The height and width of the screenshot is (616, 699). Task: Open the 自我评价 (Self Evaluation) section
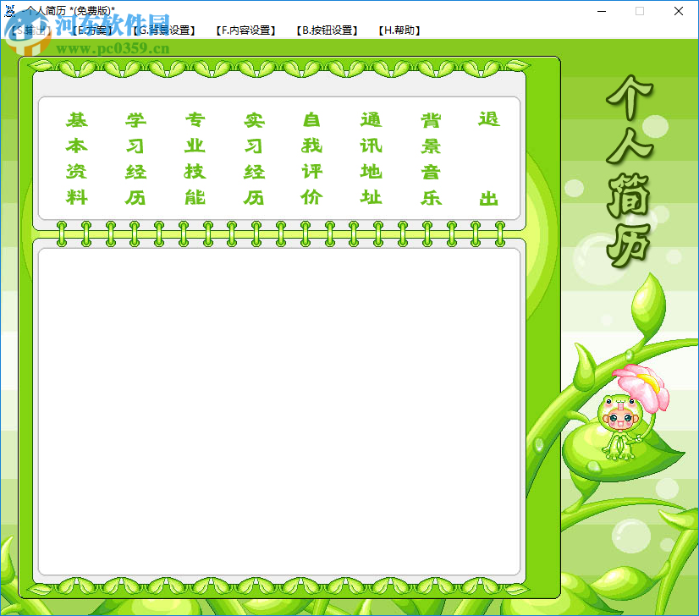coord(312,158)
